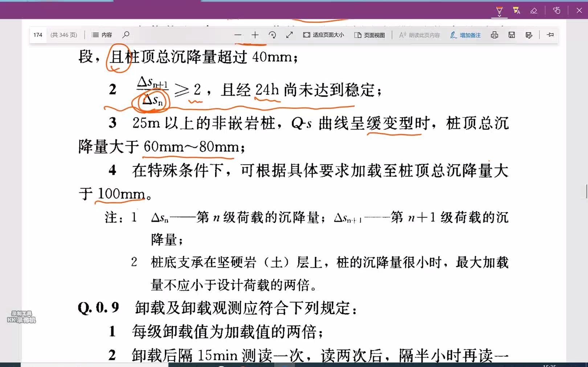Click the text '24h' in item 2

(267, 90)
